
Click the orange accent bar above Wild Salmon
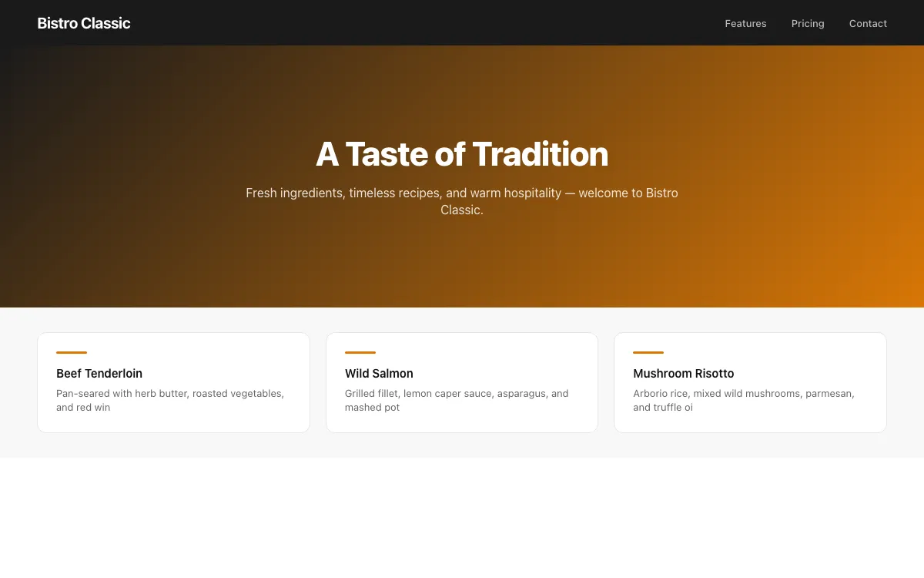point(360,352)
